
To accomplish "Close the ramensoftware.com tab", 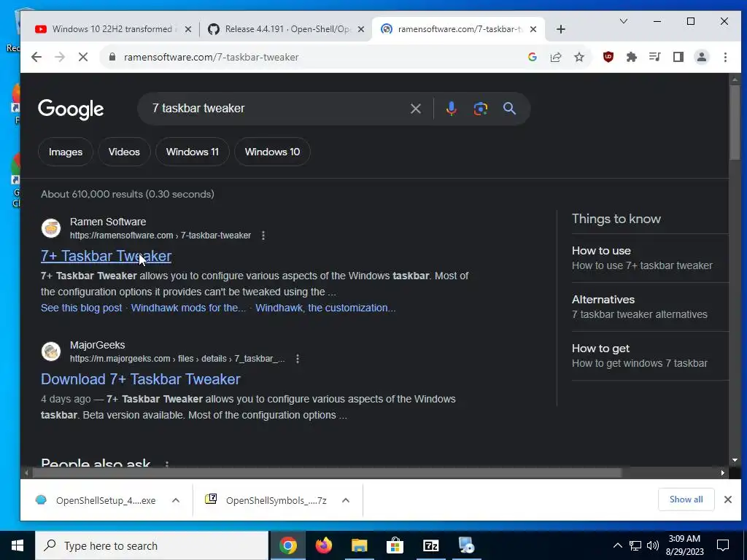I will coord(533,29).
